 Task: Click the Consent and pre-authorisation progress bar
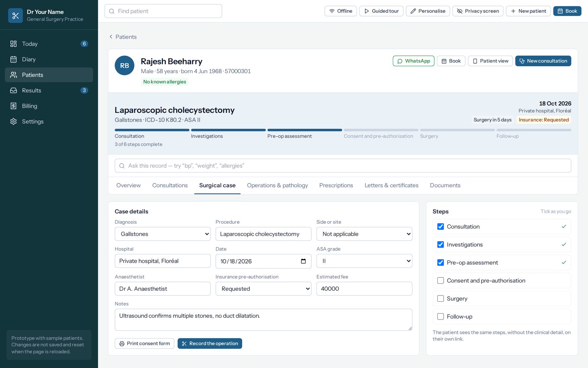[x=381, y=130]
